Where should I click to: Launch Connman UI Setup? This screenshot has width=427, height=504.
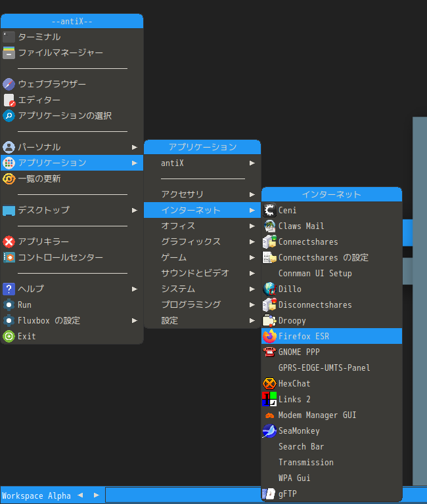coord(332,273)
